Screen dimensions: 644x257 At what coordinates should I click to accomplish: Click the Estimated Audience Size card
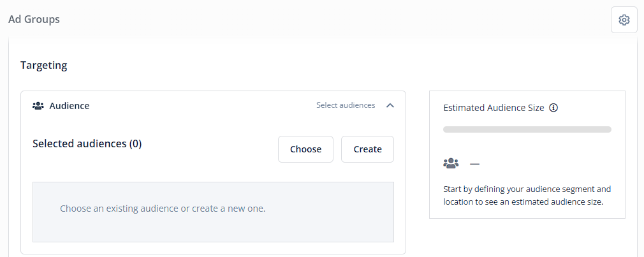click(527, 154)
